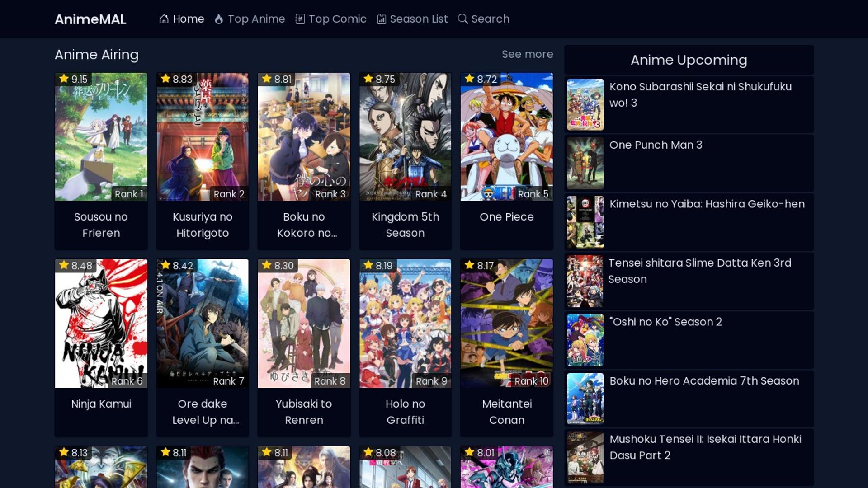Select the Ore dake Level Up poster
Image resolution: width=868 pixels, height=488 pixels.
pyautogui.click(x=203, y=324)
